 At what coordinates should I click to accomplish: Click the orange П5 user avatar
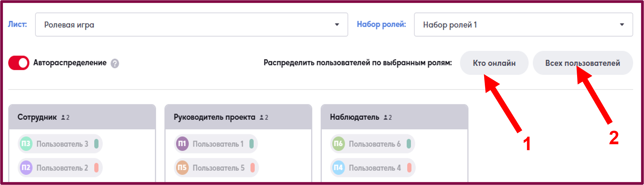tap(182, 167)
